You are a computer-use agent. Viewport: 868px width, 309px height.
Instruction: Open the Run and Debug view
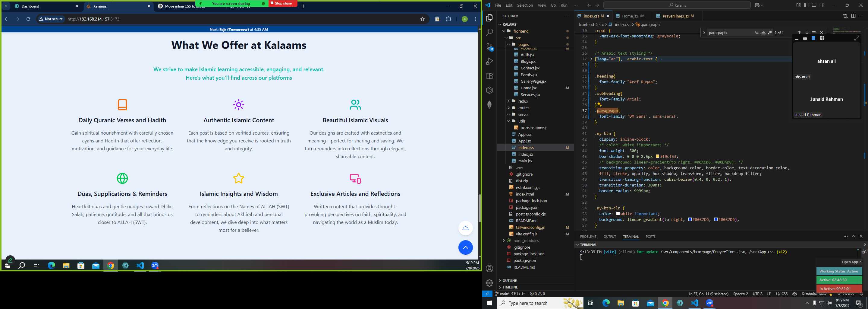[489, 61]
